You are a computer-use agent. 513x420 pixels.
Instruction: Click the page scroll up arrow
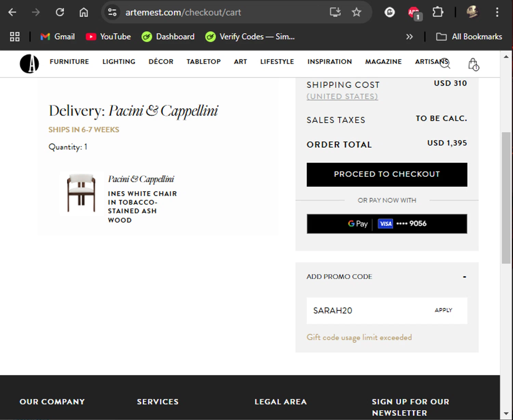(x=506, y=57)
